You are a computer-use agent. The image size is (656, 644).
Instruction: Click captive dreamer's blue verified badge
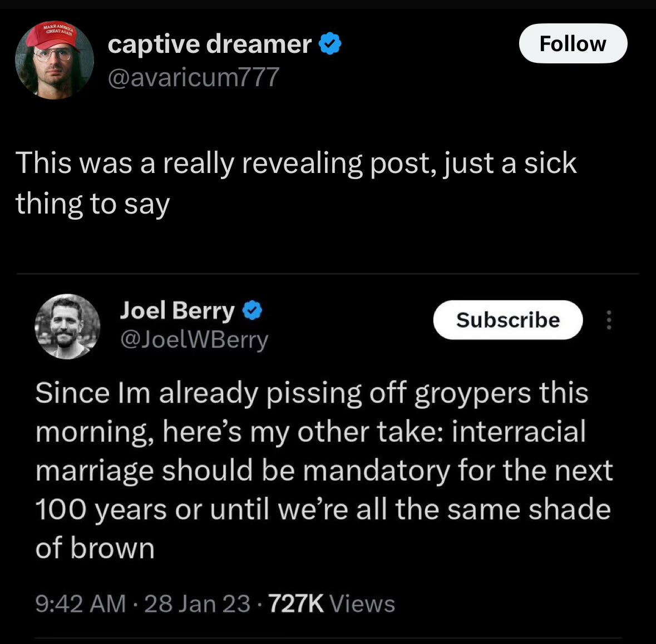tap(331, 44)
